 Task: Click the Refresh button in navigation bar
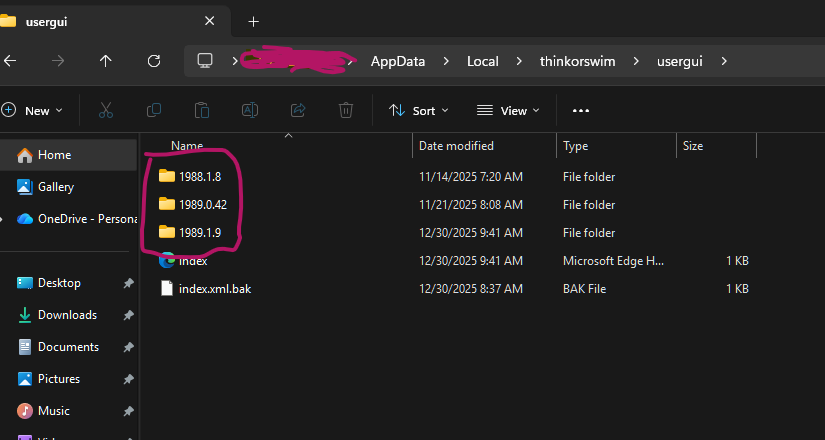pos(154,61)
